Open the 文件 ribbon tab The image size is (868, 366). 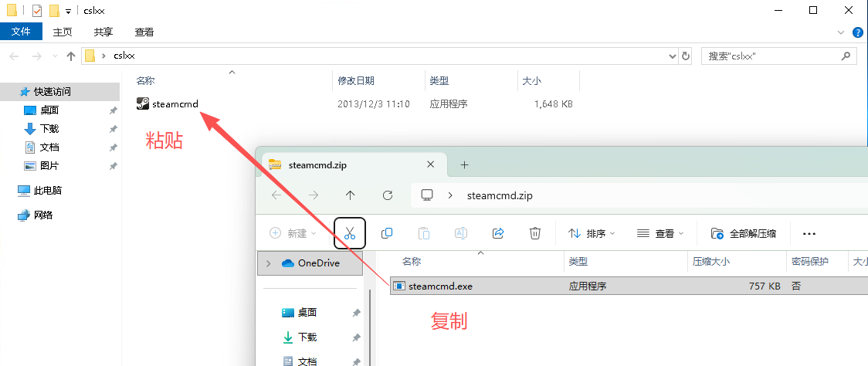click(x=21, y=32)
